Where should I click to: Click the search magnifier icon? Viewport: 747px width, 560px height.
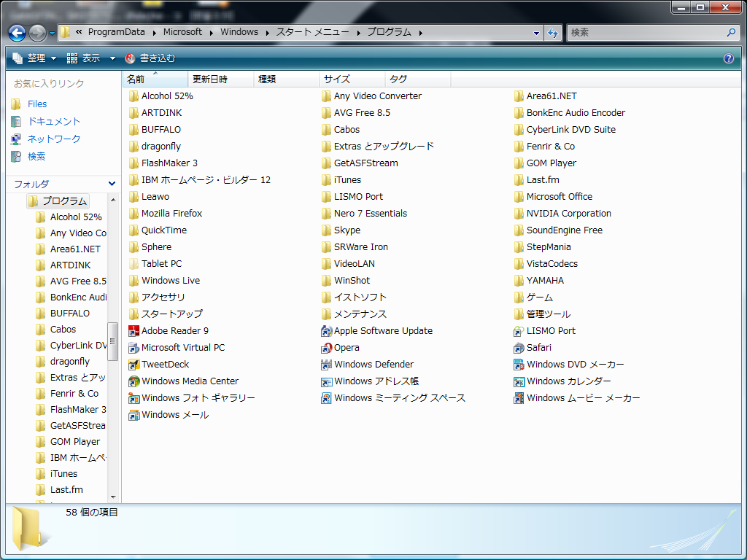731,32
